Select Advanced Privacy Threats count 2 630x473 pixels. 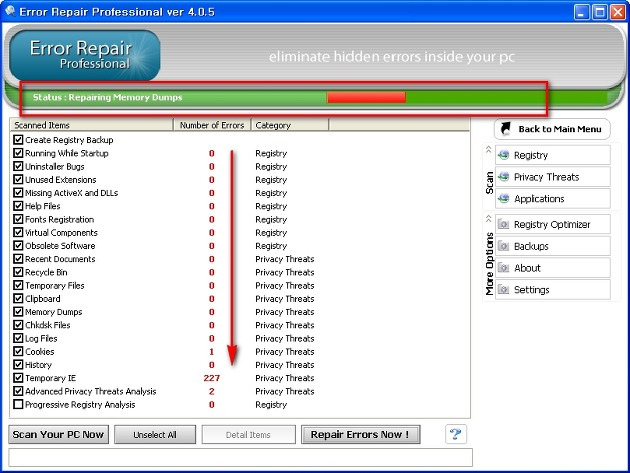tap(212, 391)
